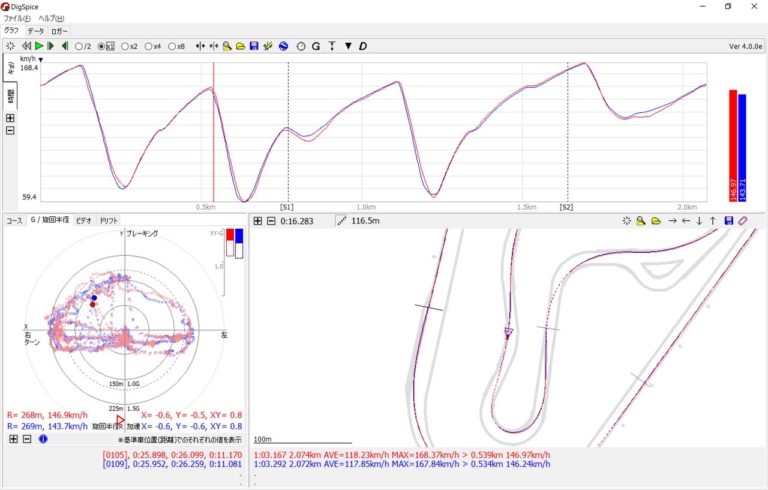Click the [S1] sector marker on graph
Viewport: 768px width, 490px height.
click(x=287, y=207)
